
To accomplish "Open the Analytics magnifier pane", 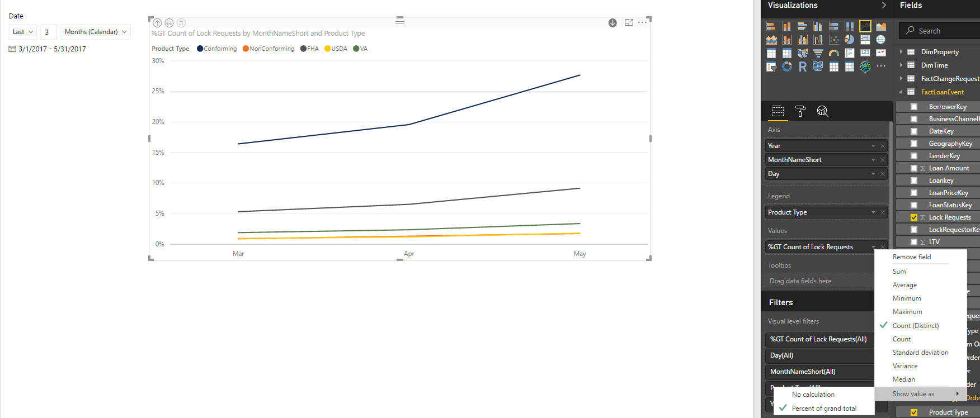I will pyautogui.click(x=822, y=111).
